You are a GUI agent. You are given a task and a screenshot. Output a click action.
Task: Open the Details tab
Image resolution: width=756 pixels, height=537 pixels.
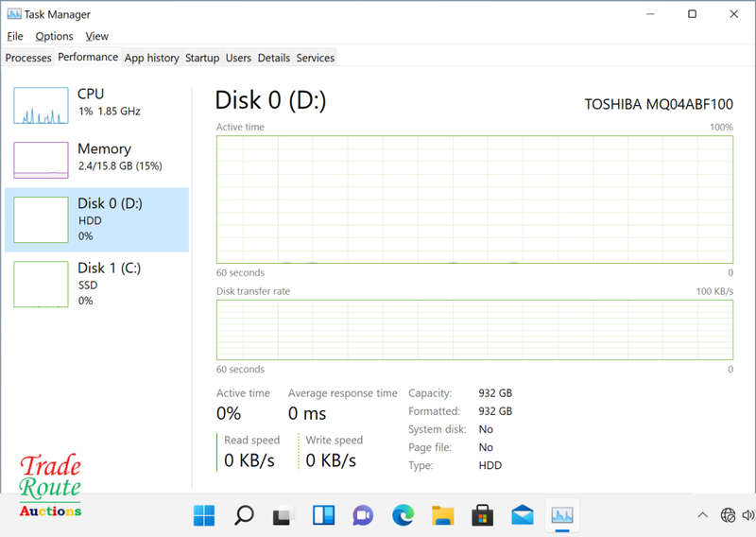tap(274, 58)
